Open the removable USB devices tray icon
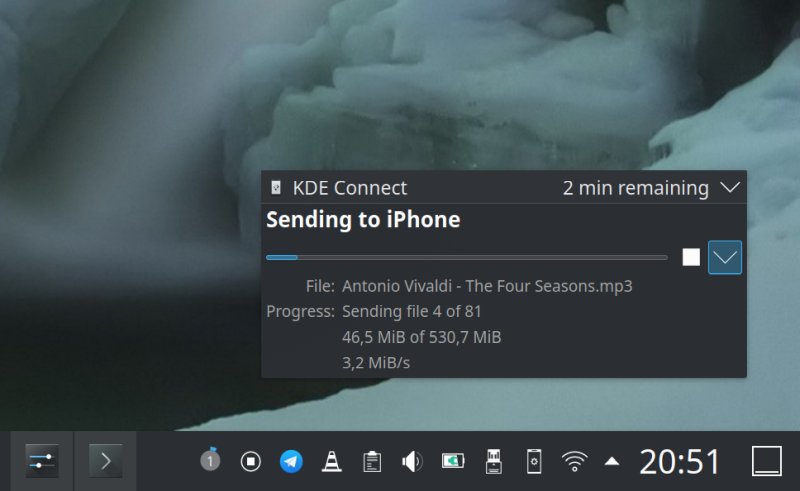 pyautogui.click(x=493, y=461)
